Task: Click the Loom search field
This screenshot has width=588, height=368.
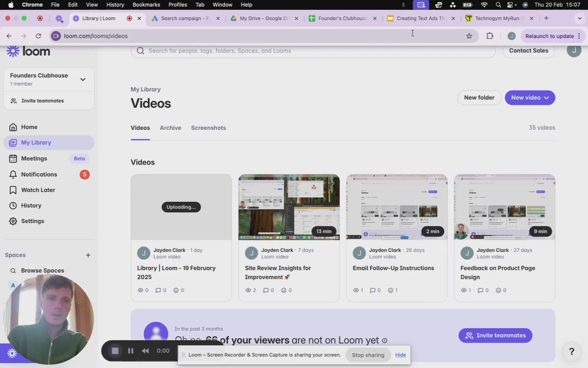Action: [312, 51]
